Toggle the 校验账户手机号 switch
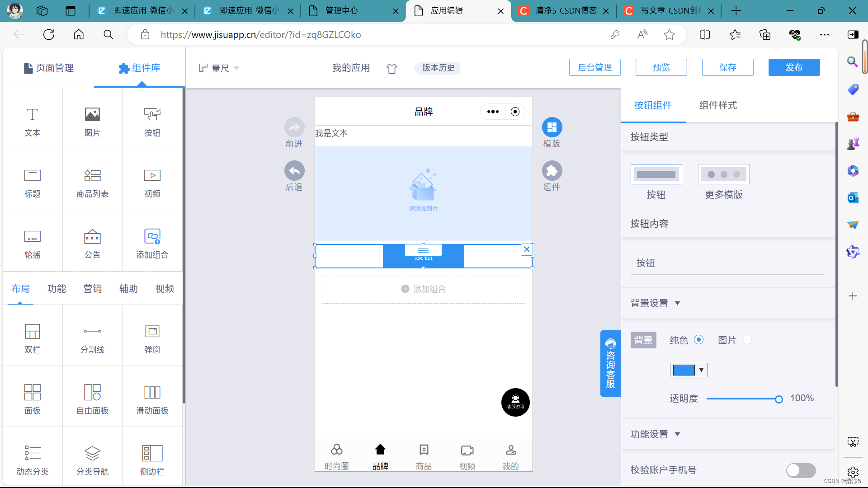Screen dimensions: 868x488 click(x=801, y=470)
